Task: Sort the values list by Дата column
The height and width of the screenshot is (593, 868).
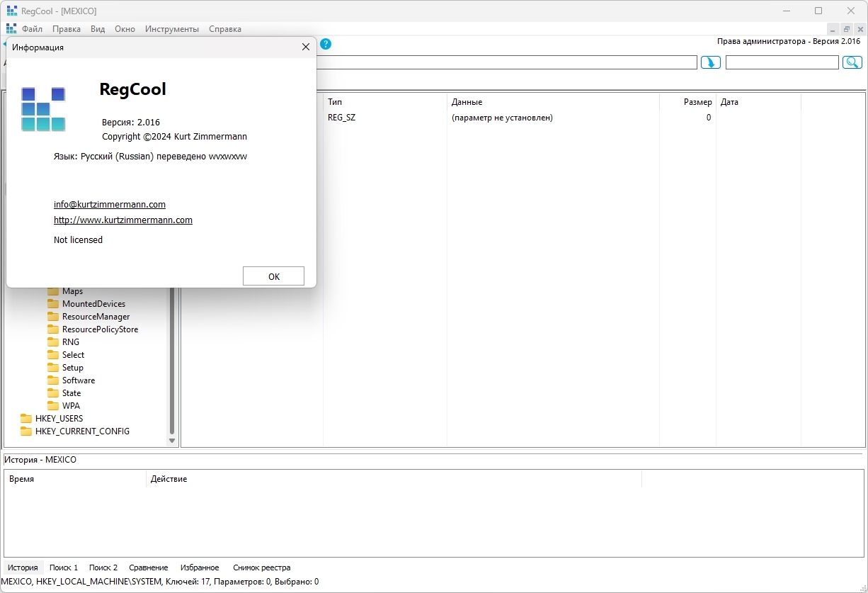Action: [x=758, y=102]
